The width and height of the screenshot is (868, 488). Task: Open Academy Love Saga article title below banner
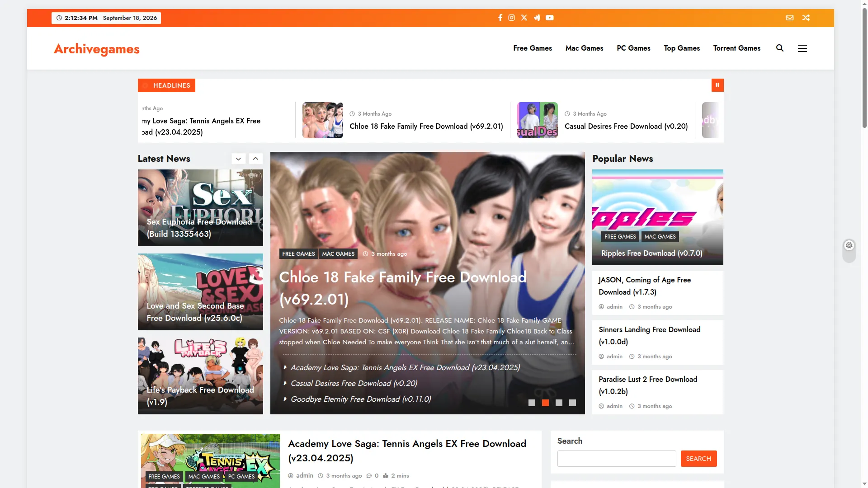click(407, 451)
